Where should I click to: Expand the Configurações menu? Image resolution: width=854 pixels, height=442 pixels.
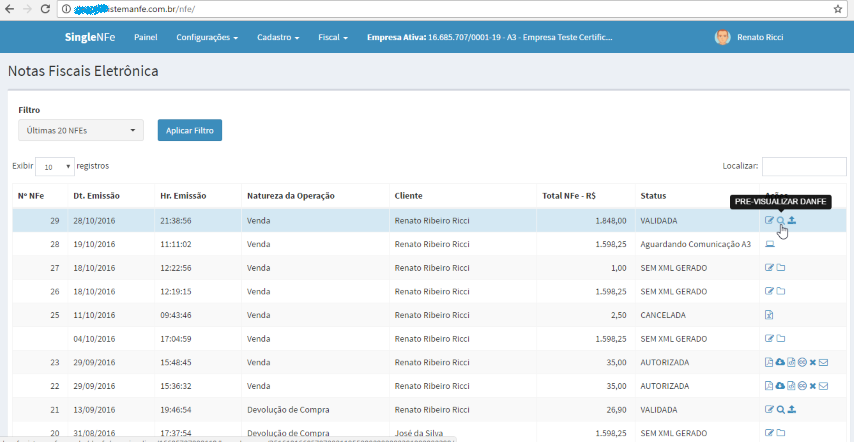(x=207, y=38)
